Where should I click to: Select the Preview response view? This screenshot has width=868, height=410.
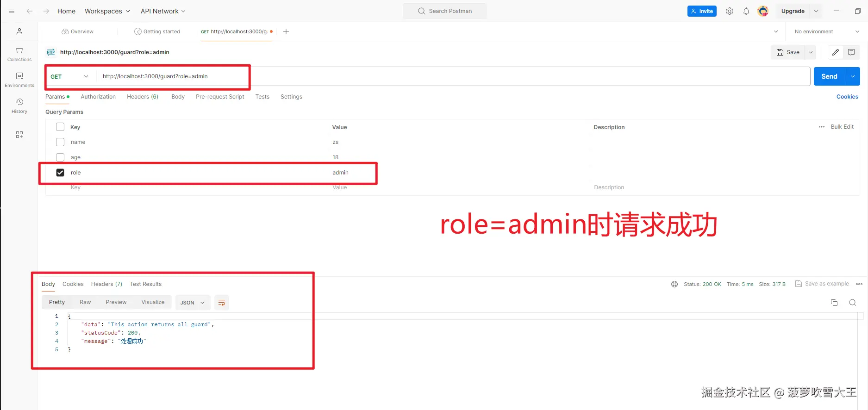(x=116, y=302)
